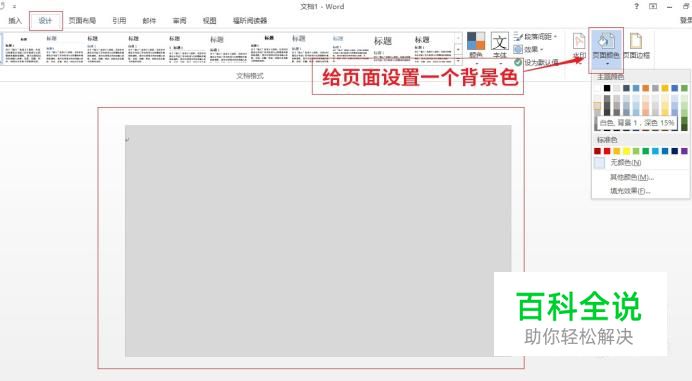
Task: Click the Effects (效果) icon
Action: pyautogui.click(x=518, y=49)
